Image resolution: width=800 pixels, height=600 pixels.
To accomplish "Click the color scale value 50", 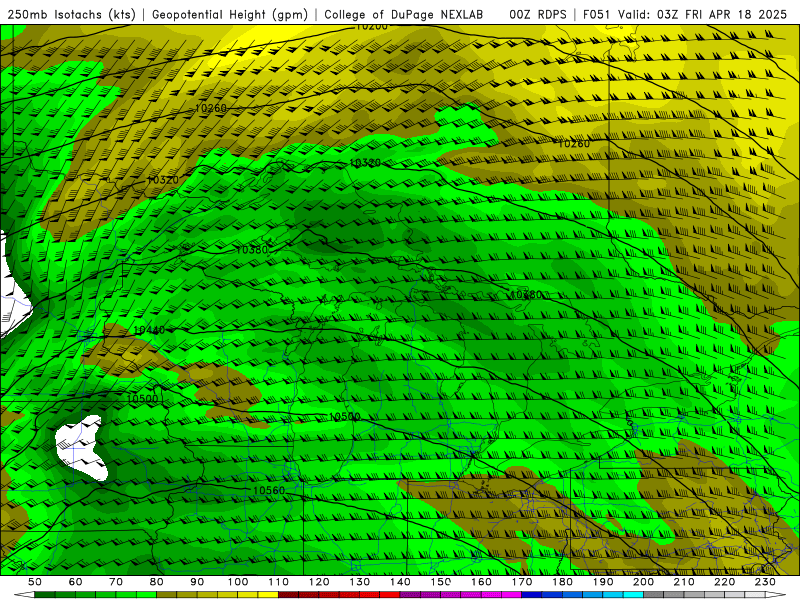I will (x=35, y=582).
